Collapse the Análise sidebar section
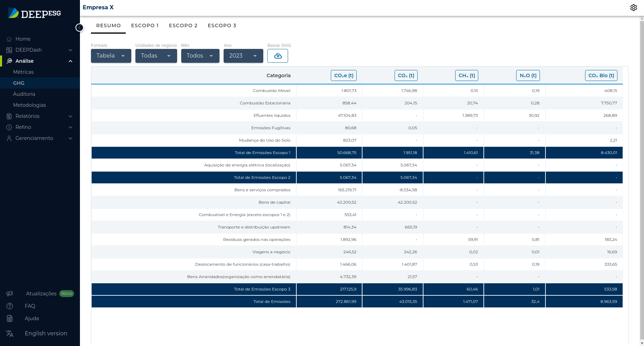Image resolution: width=644 pixels, height=346 pixels. tap(70, 61)
